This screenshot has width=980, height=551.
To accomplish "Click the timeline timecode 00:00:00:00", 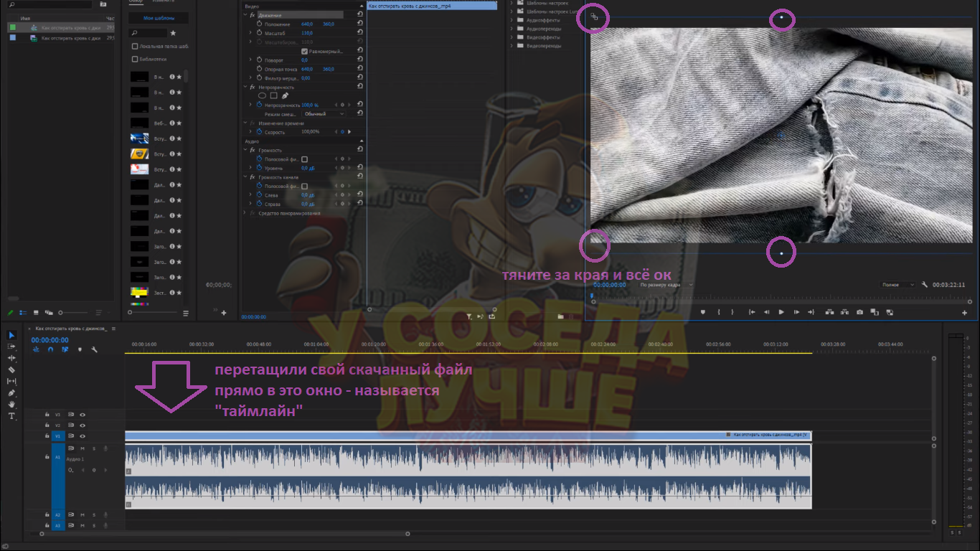I will [x=50, y=340].
